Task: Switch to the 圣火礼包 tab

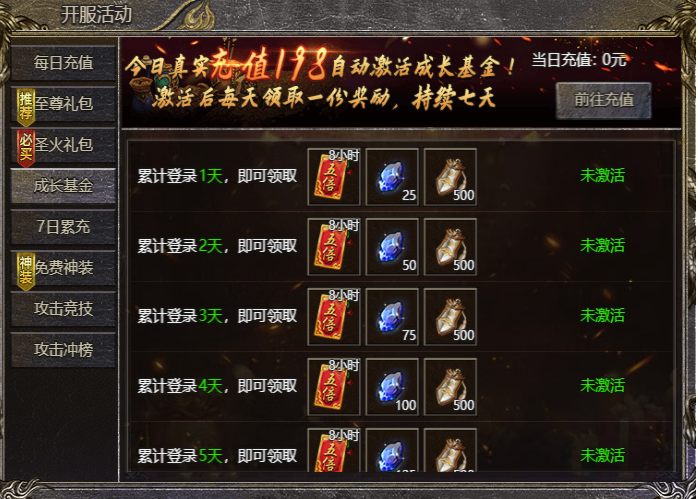Action: (63, 145)
